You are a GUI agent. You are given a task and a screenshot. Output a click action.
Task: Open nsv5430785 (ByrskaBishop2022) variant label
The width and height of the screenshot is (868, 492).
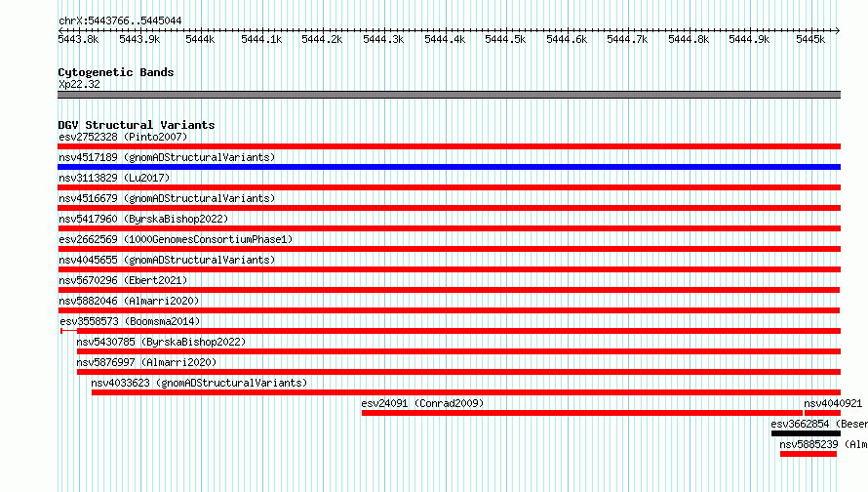click(x=161, y=342)
